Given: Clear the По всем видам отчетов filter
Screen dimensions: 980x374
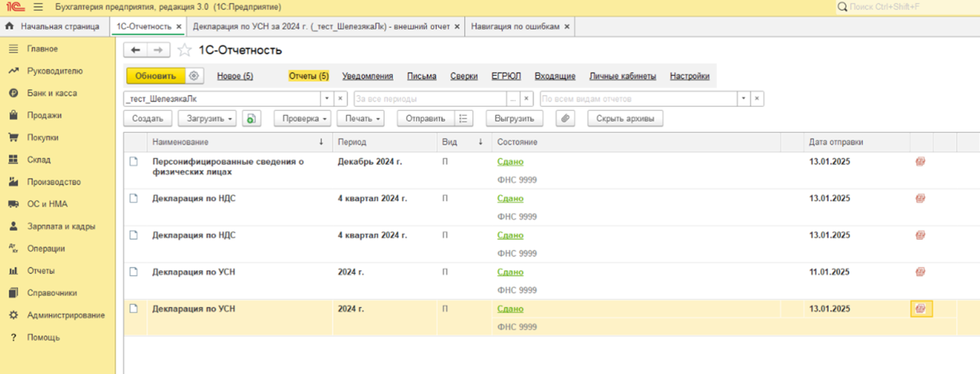Looking at the screenshot, I should 757,99.
